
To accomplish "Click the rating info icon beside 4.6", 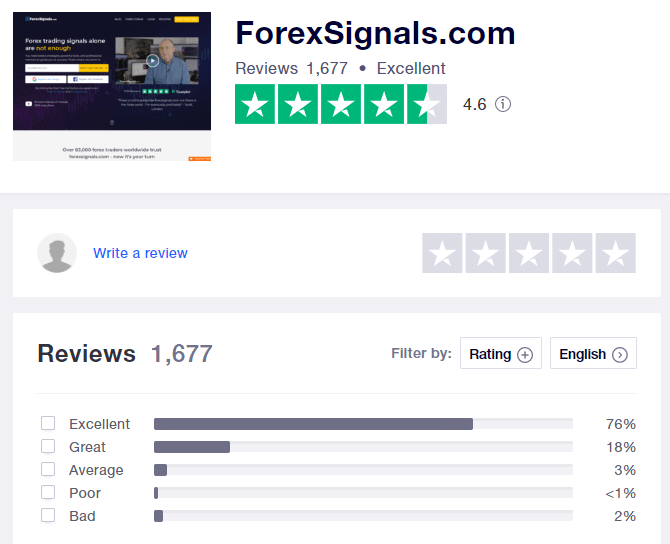I will pos(503,104).
